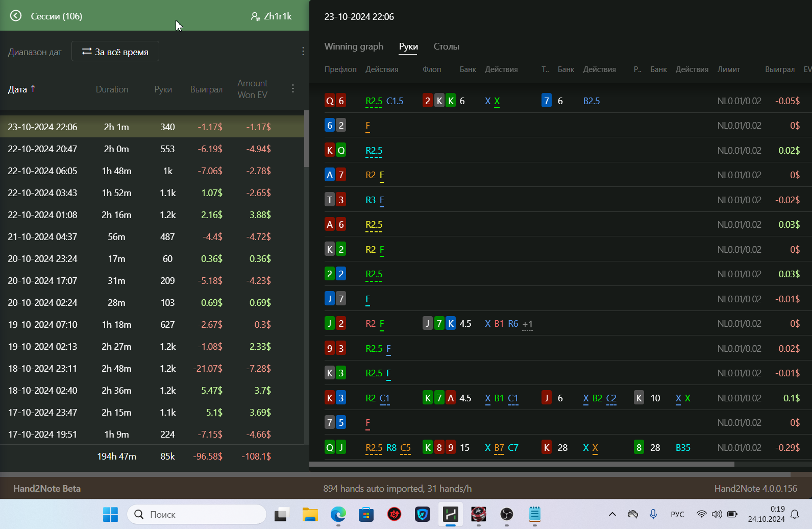
Task: Switch to the Столы tab
Action: (x=447, y=46)
